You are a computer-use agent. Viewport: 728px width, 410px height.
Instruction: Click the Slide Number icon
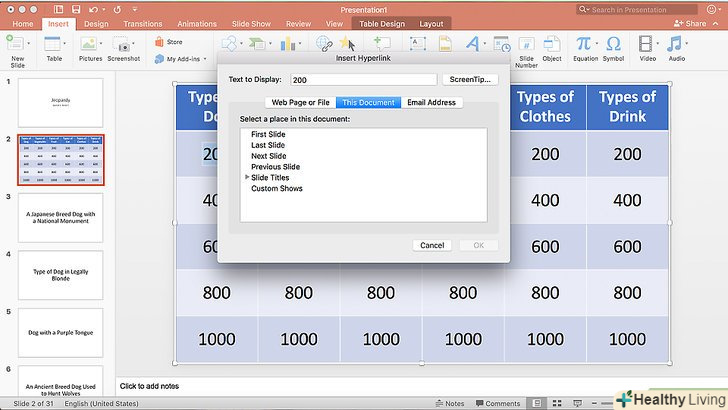[526, 45]
